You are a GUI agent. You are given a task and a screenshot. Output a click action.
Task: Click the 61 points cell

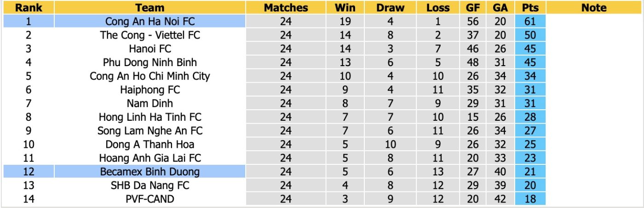(530, 21)
